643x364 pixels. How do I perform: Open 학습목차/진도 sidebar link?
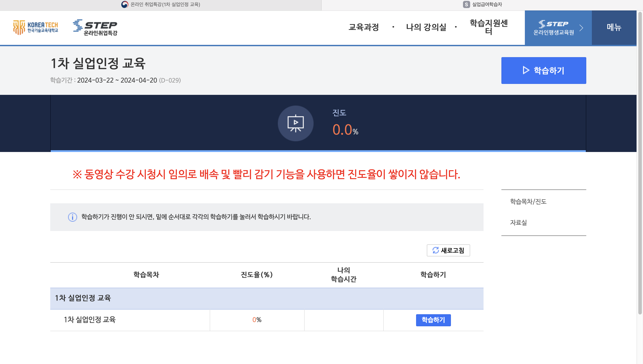point(528,202)
